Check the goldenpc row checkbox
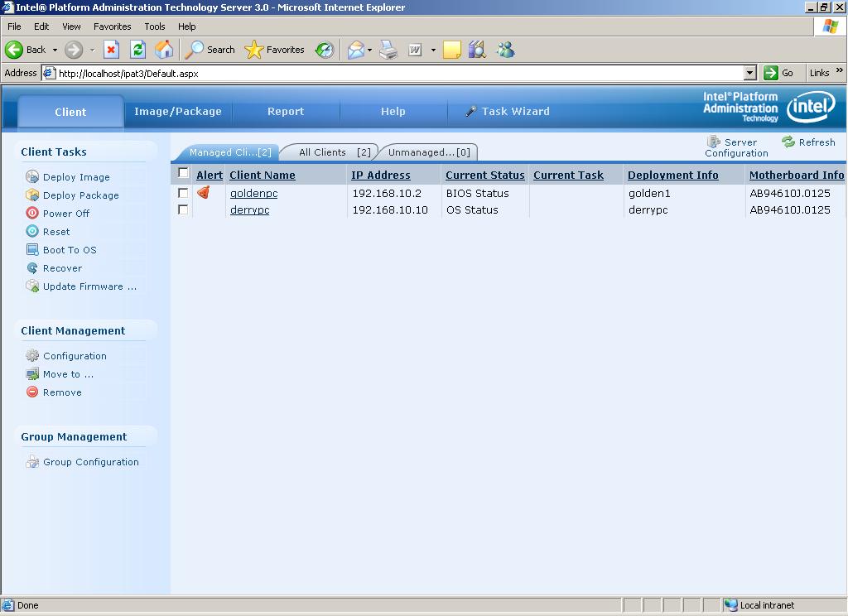Viewport: 848px width, 616px height. pyautogui.click(x=184, y=193)
